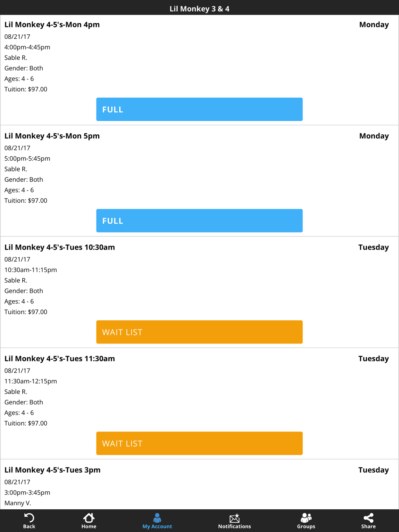Tap the Lil Monkey 3 & 4 header title

coord(199,9)
